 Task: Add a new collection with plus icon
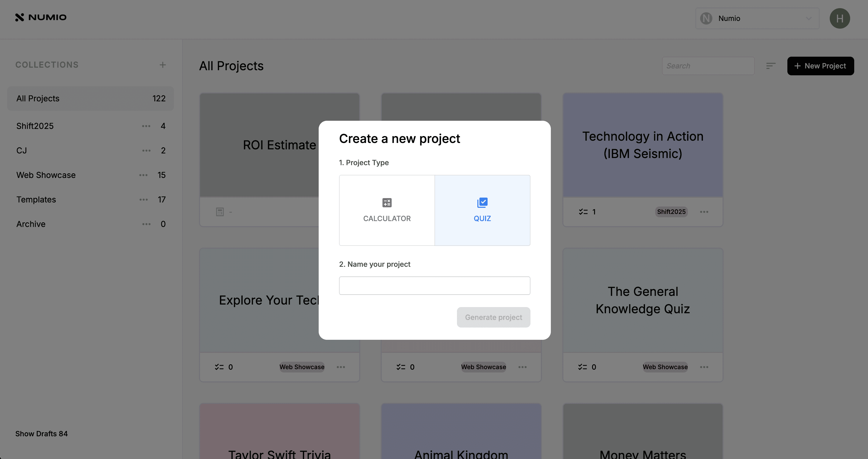(163, 65)
